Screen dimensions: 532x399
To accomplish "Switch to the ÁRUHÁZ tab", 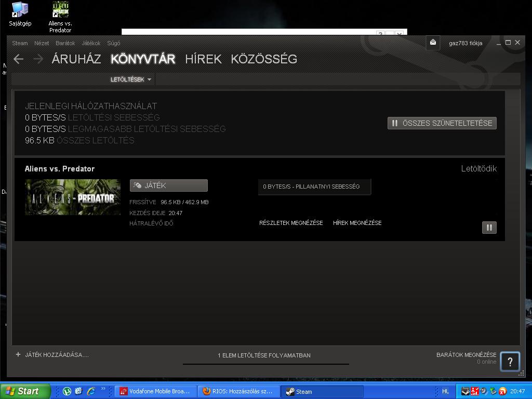I will pos(76,59).
